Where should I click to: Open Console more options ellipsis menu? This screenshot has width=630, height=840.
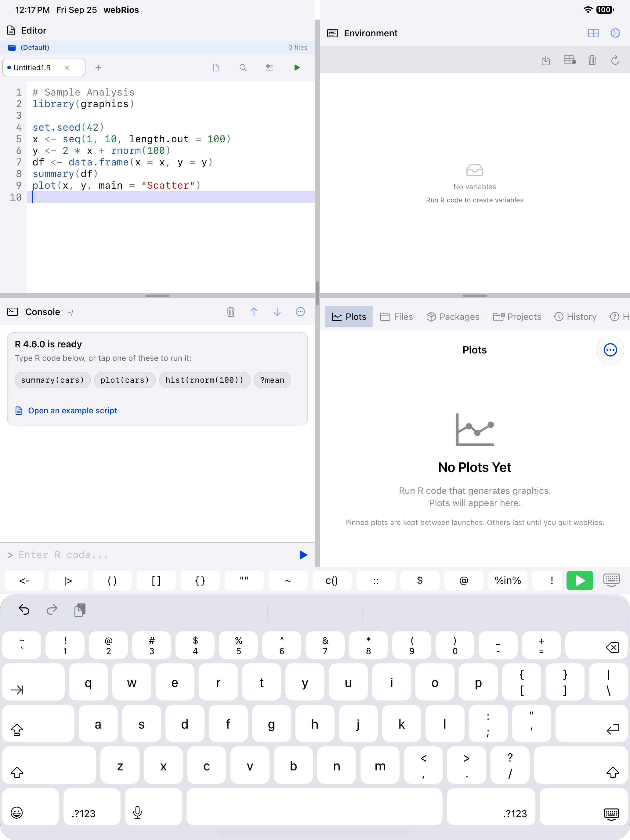[x=300, y=312]
